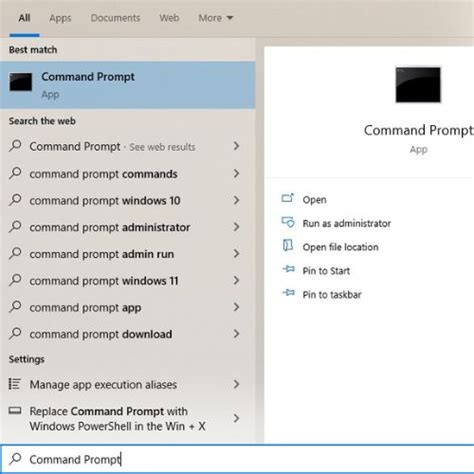Select the Web search tab
The width and height of the screenshot is (474, 474).
click(169, 18)
